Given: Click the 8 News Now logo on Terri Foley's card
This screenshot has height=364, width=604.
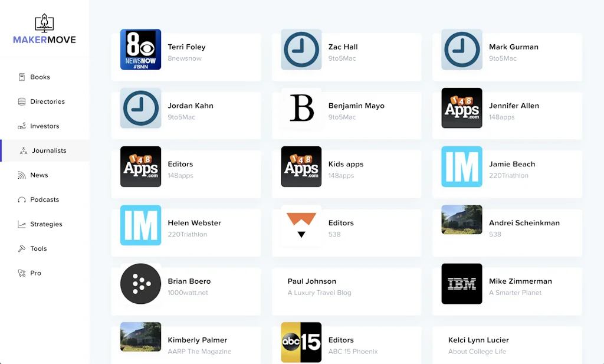Looking at the screenshot, I should click(x=140, y=50).
